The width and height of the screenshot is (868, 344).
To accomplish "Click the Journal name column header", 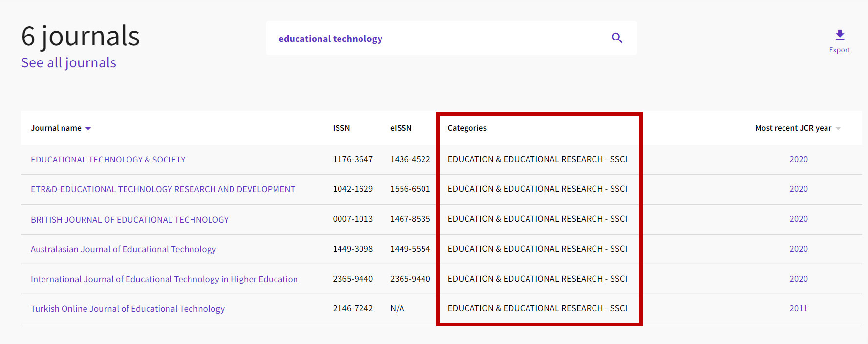I will 56,128.
